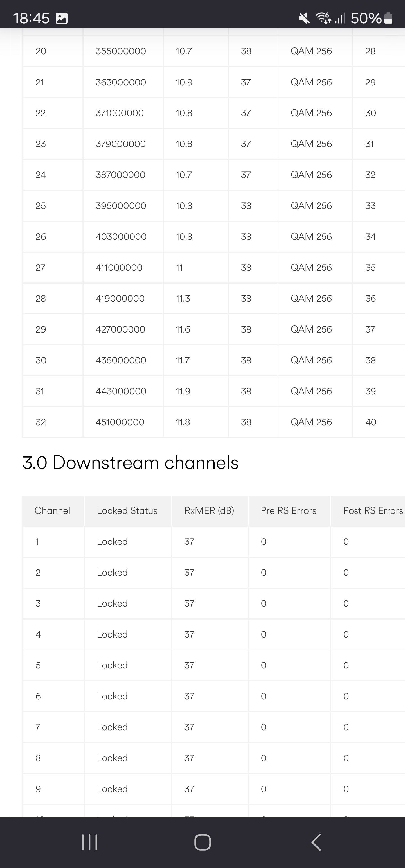Tap the 11.9 power value for channel 31
405x868 pixels.
tap(183, 391)
